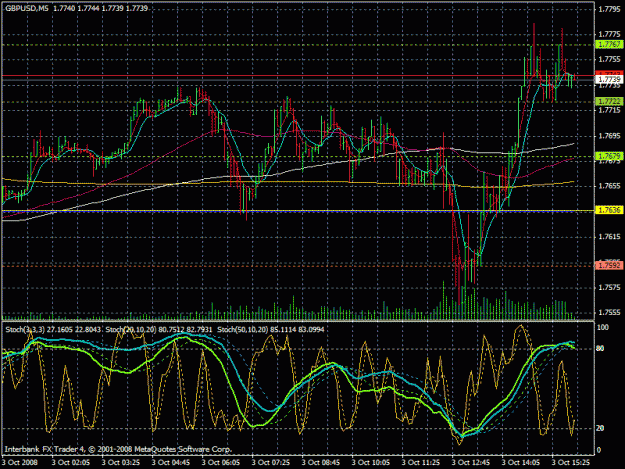Click the yellow 1.7636 price level label
This screenshot has height=469, width=625.
point(609,210)
